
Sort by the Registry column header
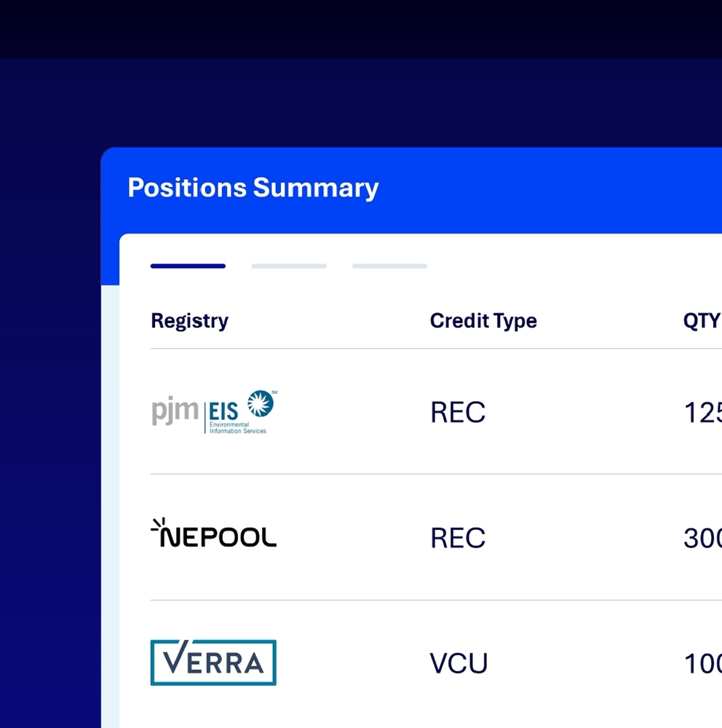coord(189,321)
